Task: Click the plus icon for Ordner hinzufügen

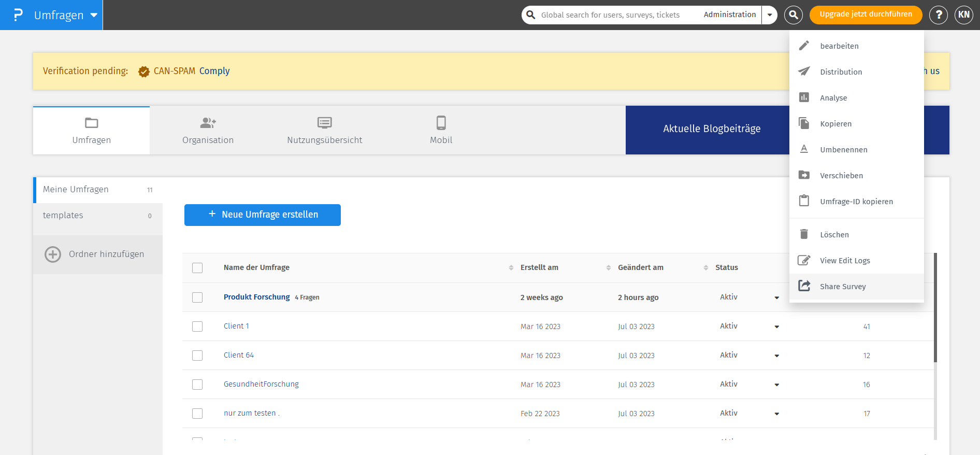Action: point(53,254)
